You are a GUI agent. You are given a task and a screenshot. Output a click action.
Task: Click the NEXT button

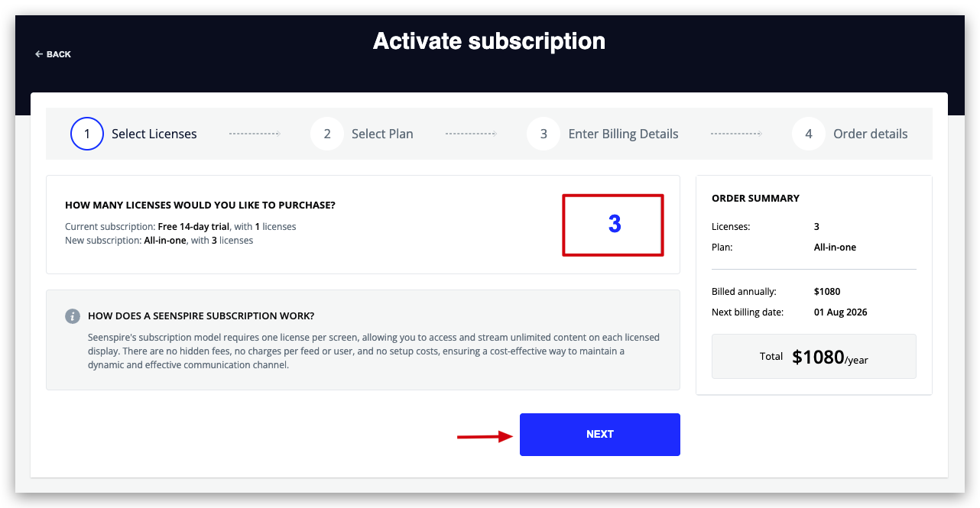click(x=600, y=435)
